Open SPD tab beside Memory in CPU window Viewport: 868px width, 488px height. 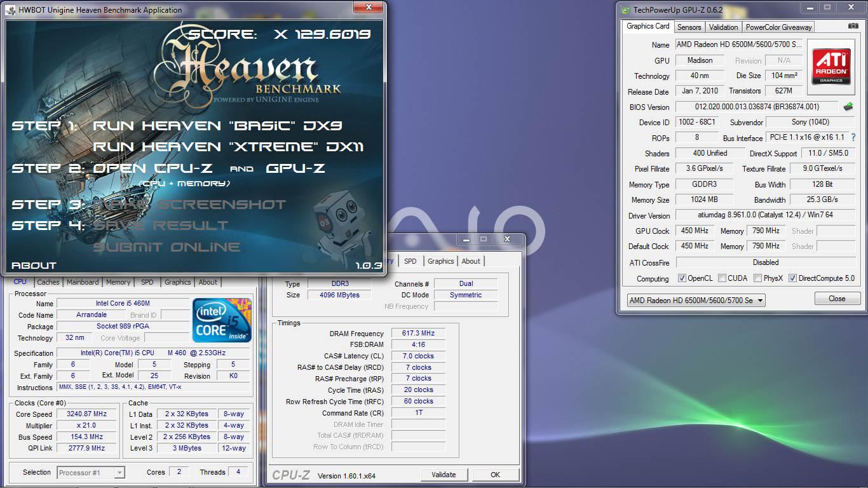click(x=147, y=282)
